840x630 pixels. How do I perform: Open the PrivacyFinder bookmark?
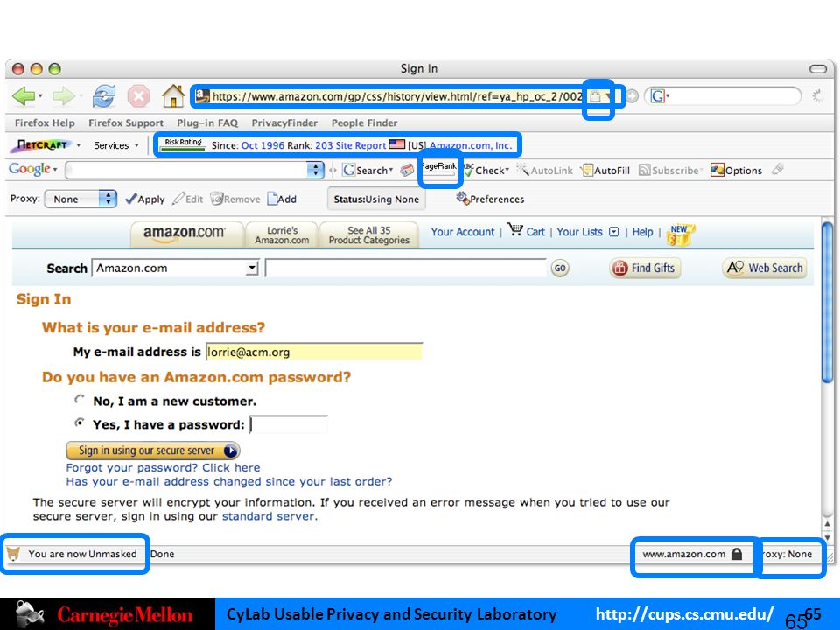284,122
